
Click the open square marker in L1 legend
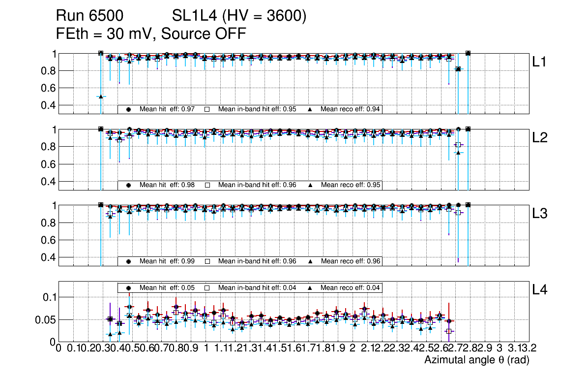[207, 109]
